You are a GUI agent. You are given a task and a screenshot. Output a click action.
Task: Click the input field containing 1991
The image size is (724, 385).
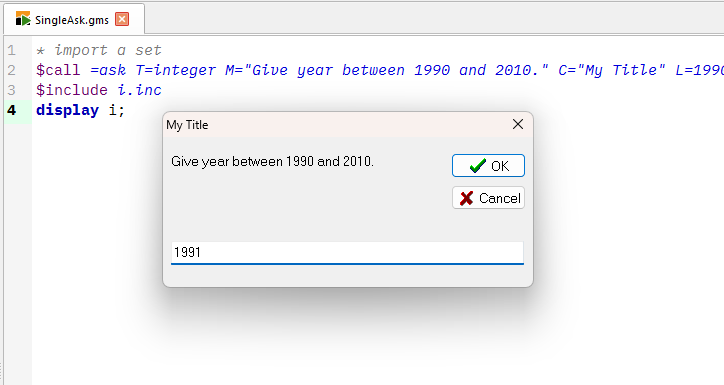pyautogui.click(x=347, y=253)
